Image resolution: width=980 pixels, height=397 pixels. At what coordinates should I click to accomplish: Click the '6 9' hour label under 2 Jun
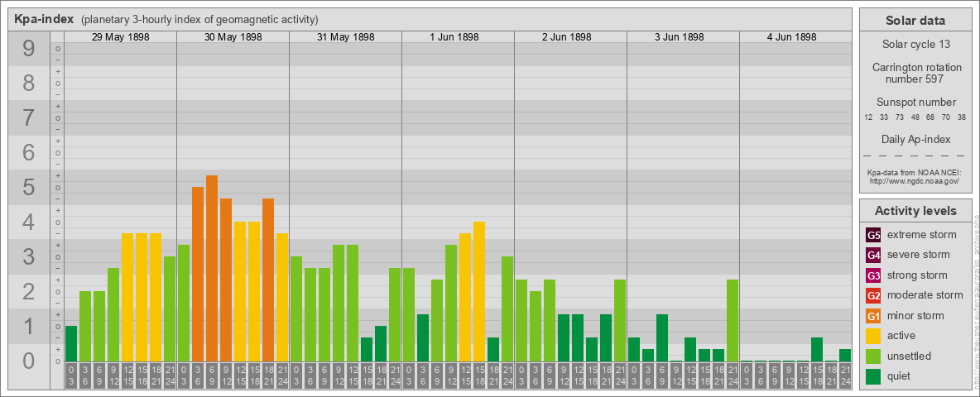[x=550, y=375]
